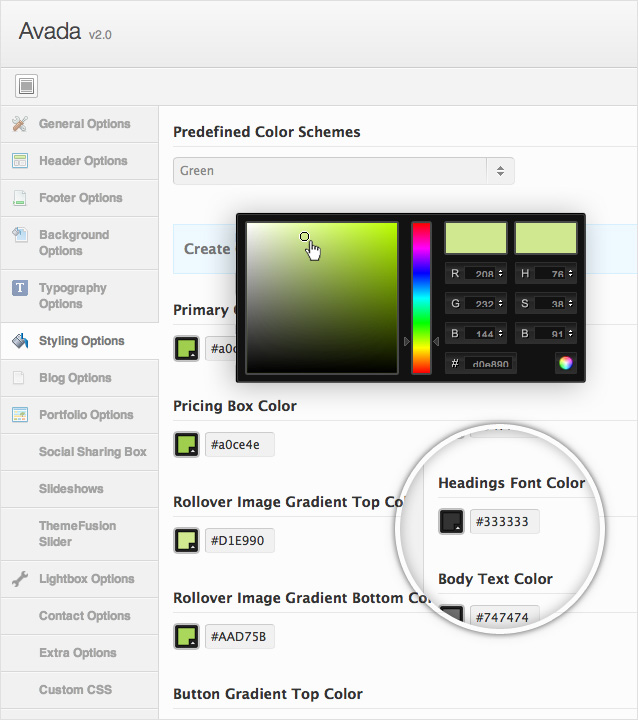The width and height of the screenshot is (638, 720).
Task: Click the current color preview swatch
Action: 546,238
